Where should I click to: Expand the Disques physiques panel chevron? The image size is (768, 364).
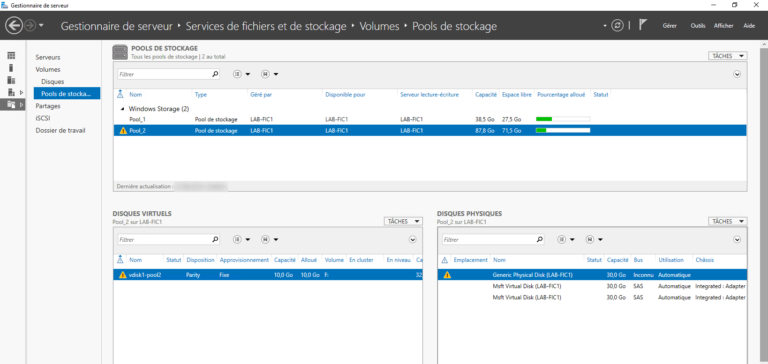[737, 240]
